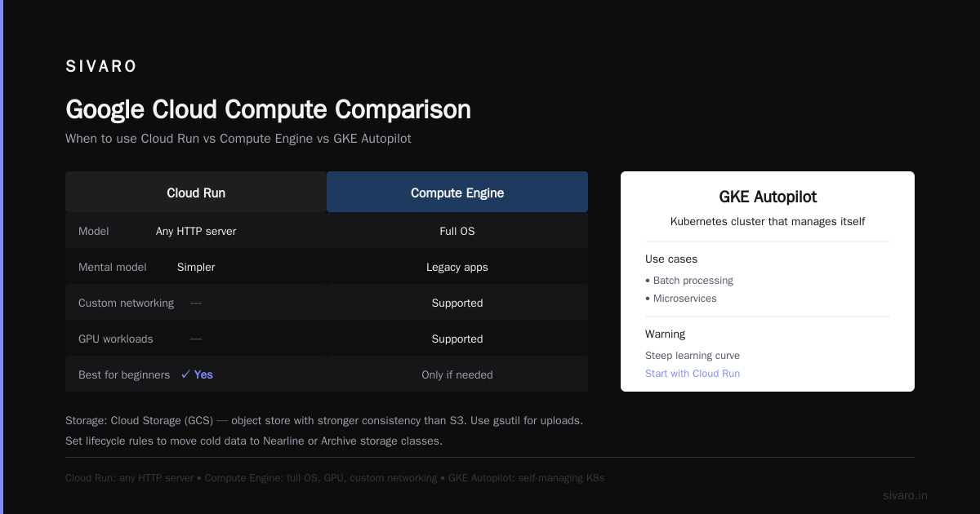This screenshot has height=514, width=980.
Task: Click the checkmark next to Yes
Action: click(185, 374)
